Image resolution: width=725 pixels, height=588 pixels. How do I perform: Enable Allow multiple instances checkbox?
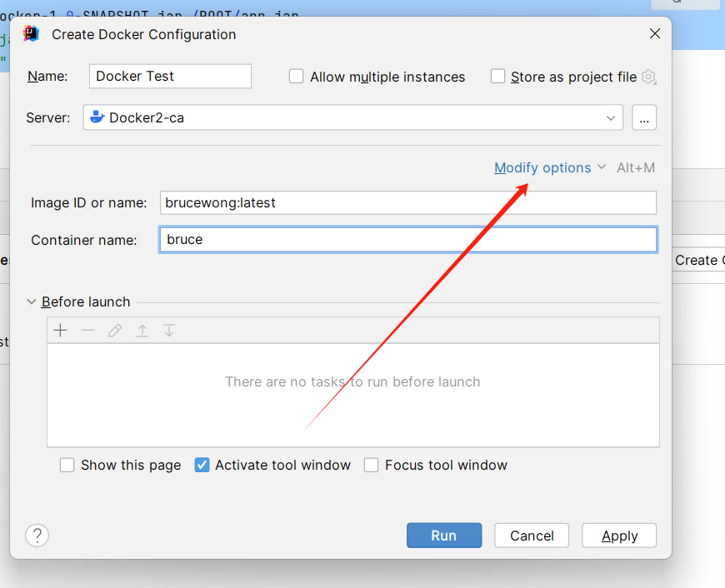click(296, 77)
